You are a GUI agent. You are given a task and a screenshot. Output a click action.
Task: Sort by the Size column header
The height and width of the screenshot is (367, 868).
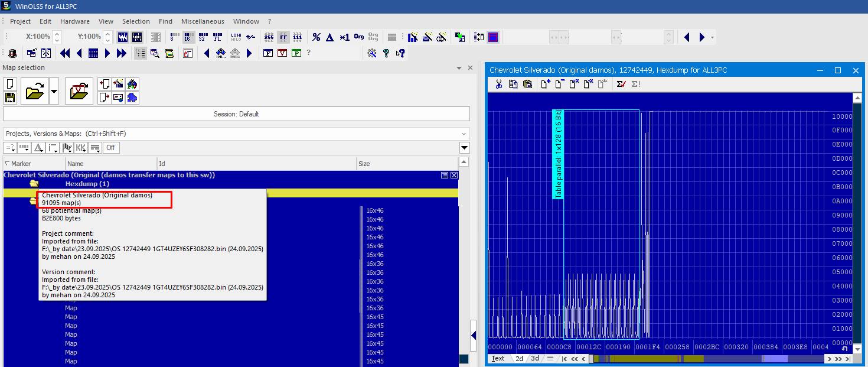click(x=407, y=164)
